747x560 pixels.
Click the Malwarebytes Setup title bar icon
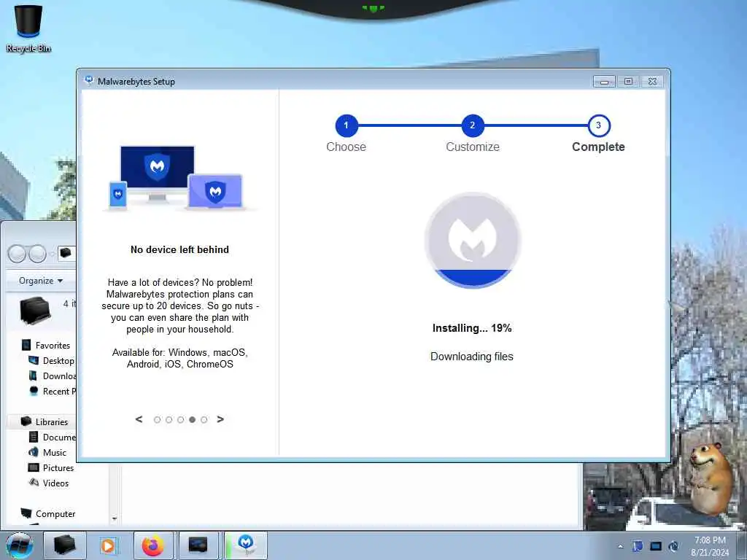pos(88,80)
